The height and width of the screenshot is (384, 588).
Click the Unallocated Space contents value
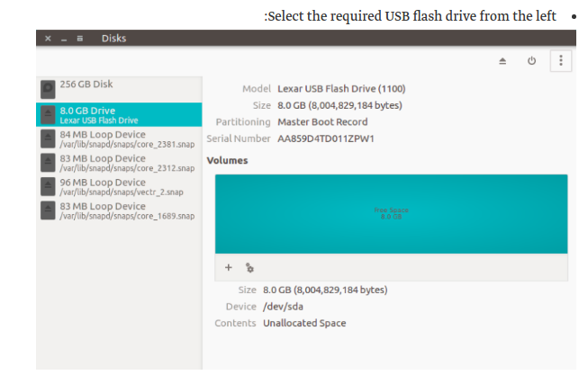pos(304,323)
